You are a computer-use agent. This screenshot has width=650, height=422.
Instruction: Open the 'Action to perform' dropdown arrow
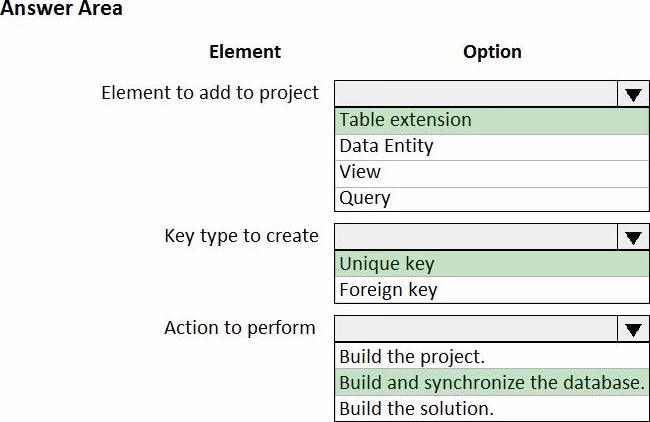tap(632, 329)
